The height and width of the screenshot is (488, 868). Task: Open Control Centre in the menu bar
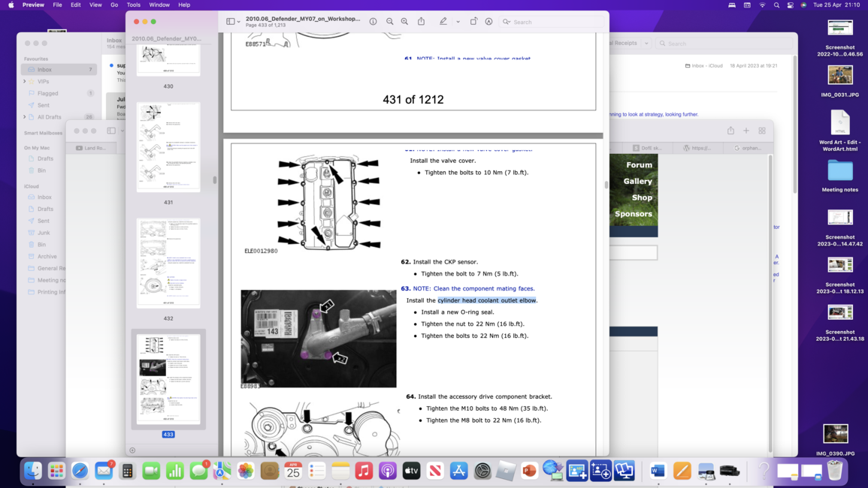pos(791,5)
